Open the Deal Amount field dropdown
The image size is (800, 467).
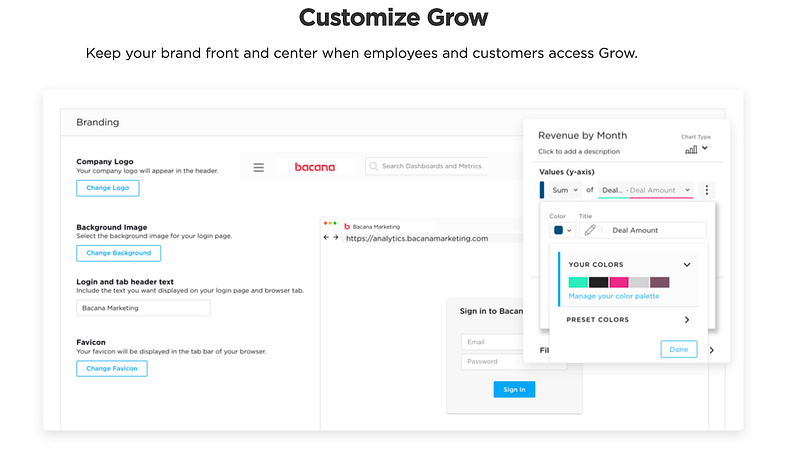pos(645,190)
